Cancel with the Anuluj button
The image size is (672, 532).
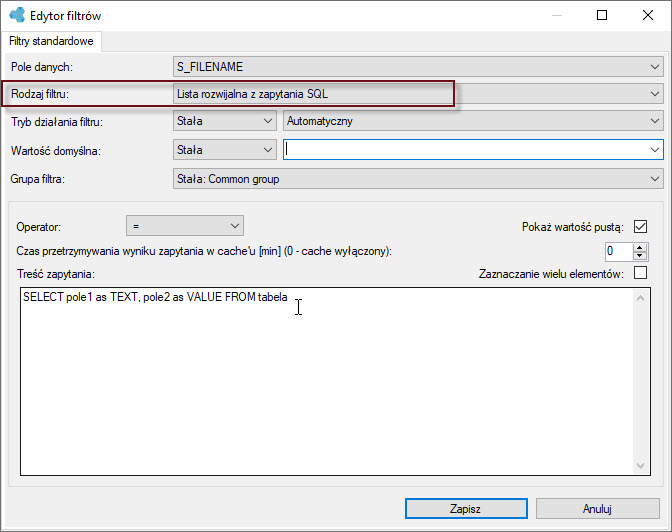coord(597,509)
